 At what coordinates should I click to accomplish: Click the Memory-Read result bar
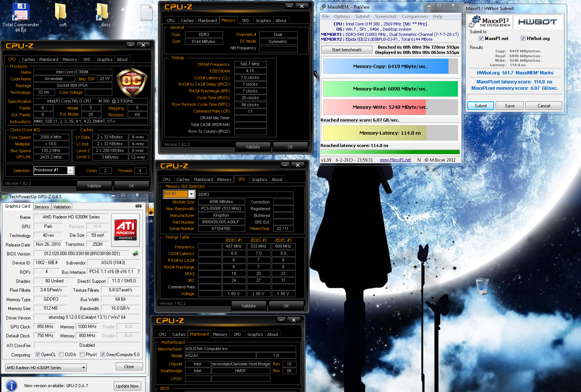point(390,89)
